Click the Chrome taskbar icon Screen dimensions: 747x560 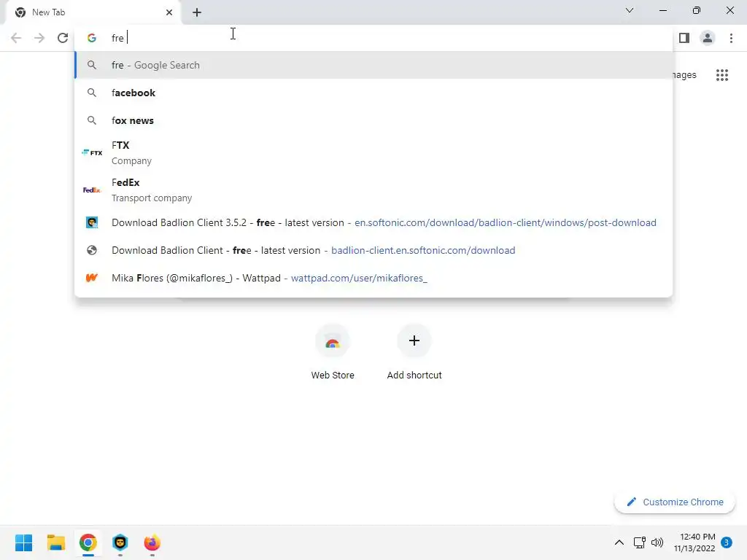(88, 542)
